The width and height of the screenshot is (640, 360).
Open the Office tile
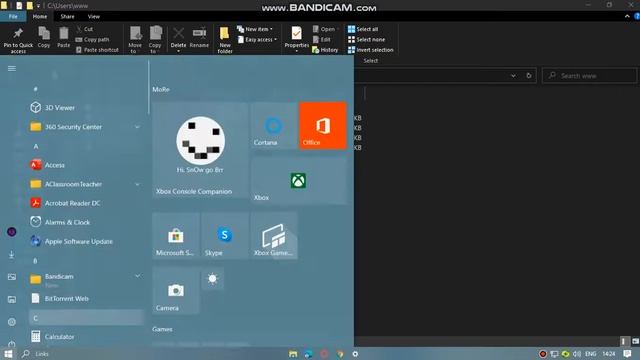click(322, 125)
